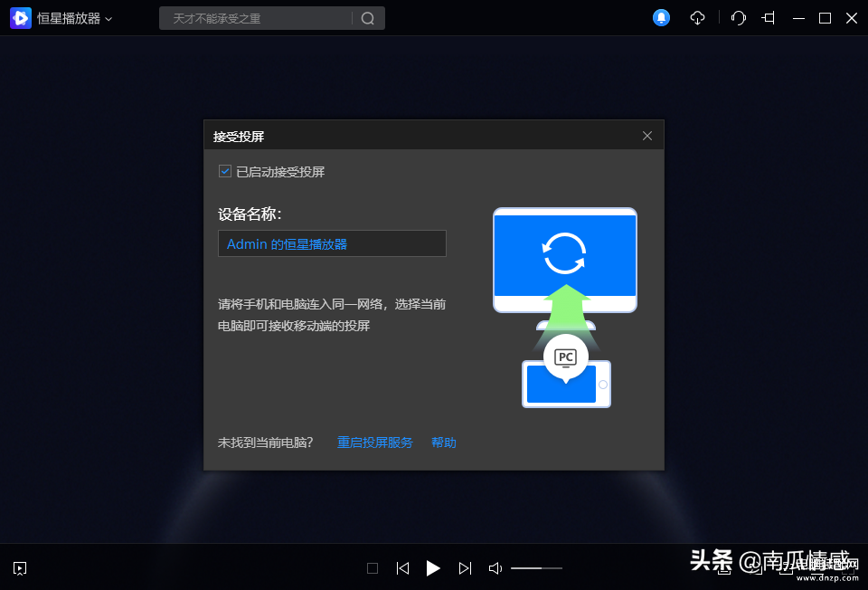The width and height of the screenshot is (868, 590).
Task: Mute with the speaker volume icon
Action: click(x=495, y=568)
